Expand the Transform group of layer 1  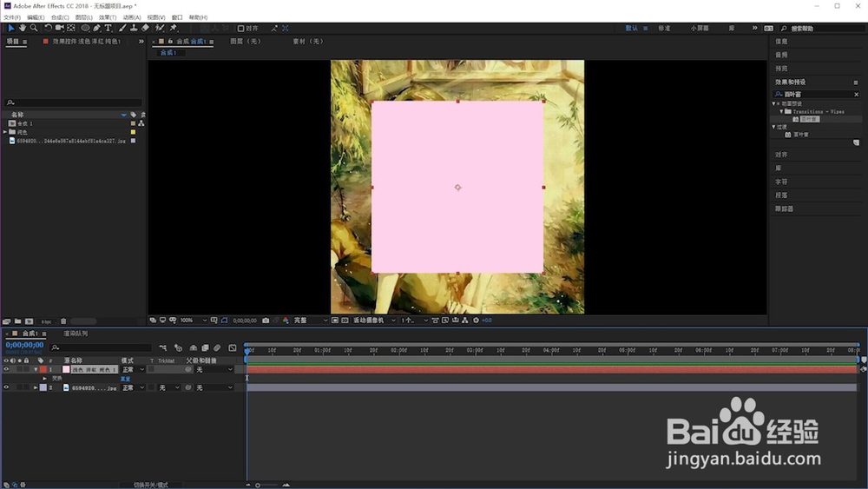coord(45,379)
